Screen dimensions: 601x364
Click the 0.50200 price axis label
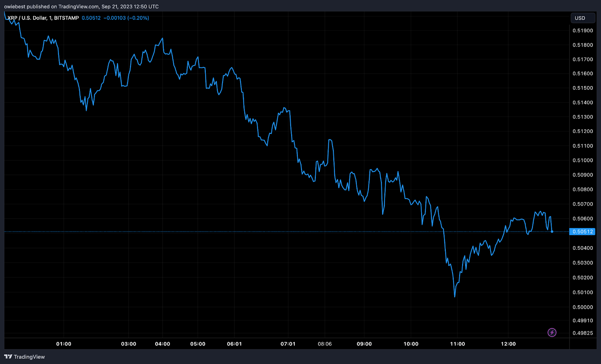tap(583, 278)
